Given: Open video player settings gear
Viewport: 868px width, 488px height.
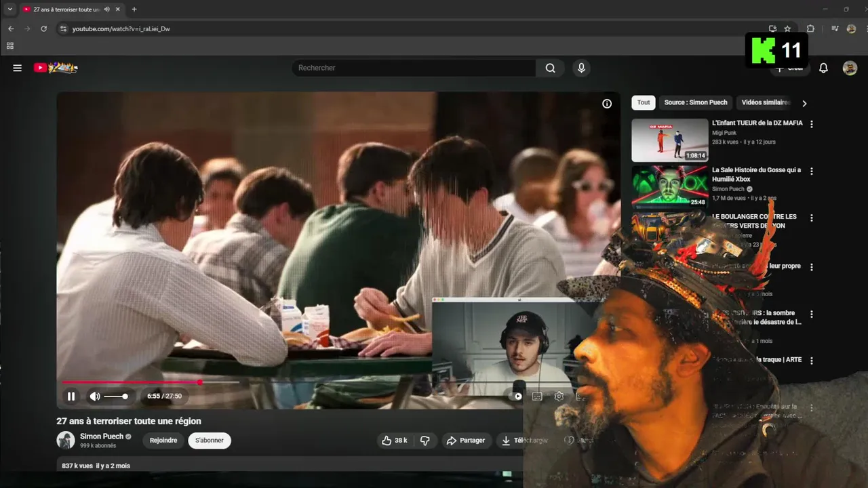Looking at the screenshot, I should [559, 396].
